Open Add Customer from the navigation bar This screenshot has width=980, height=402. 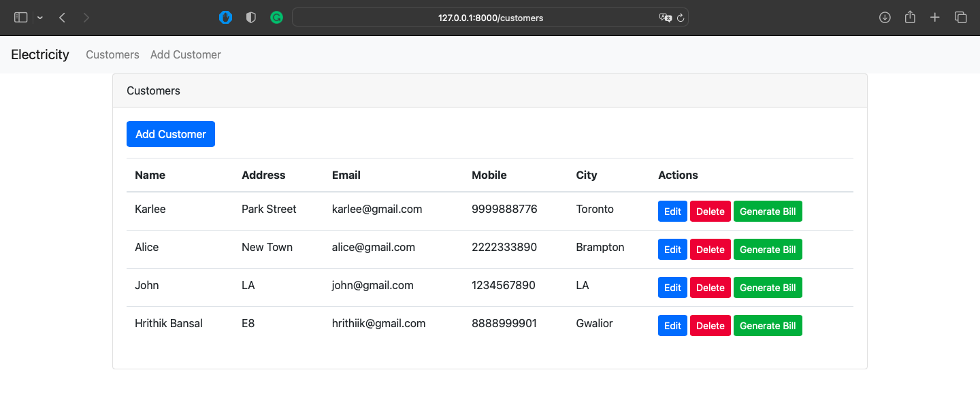pyautogui.click(x=185, y=54)
